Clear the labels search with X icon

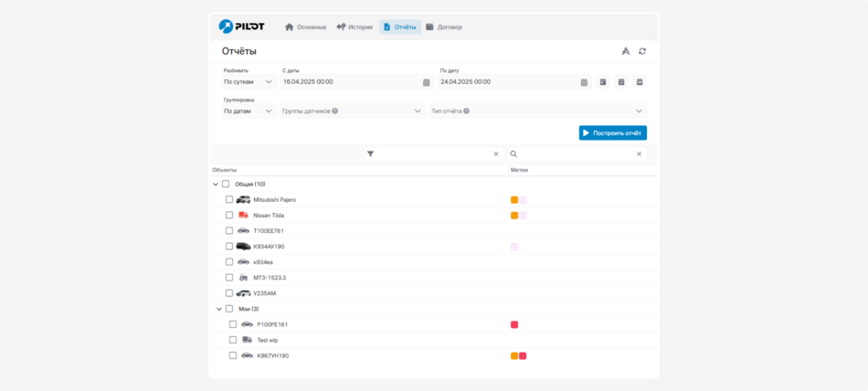tap(639, 154)
